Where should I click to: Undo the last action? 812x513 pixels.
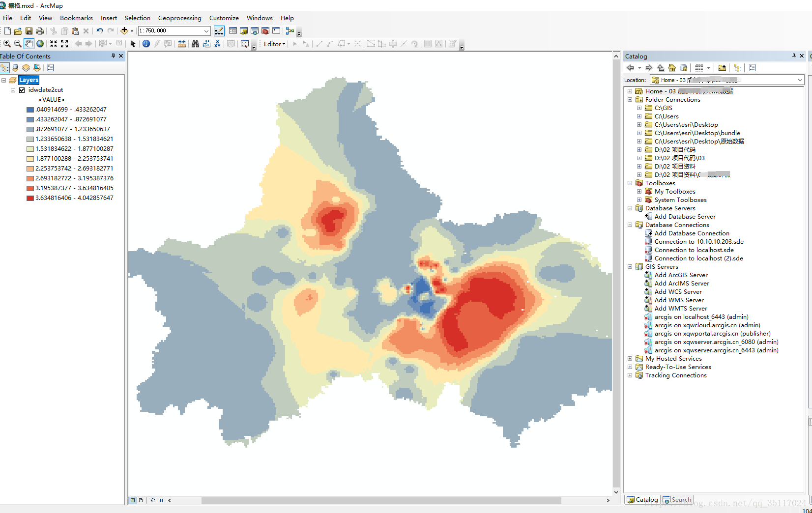[100, 30]
